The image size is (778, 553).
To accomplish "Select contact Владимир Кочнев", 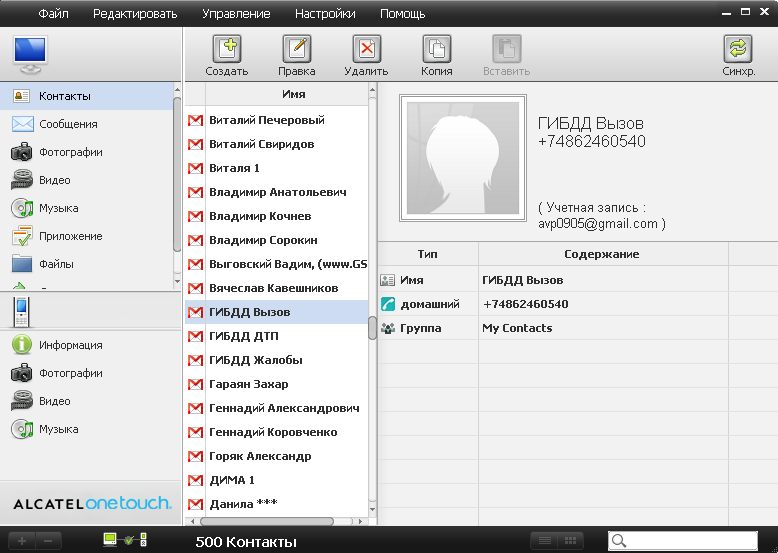I will coord(276,216).
